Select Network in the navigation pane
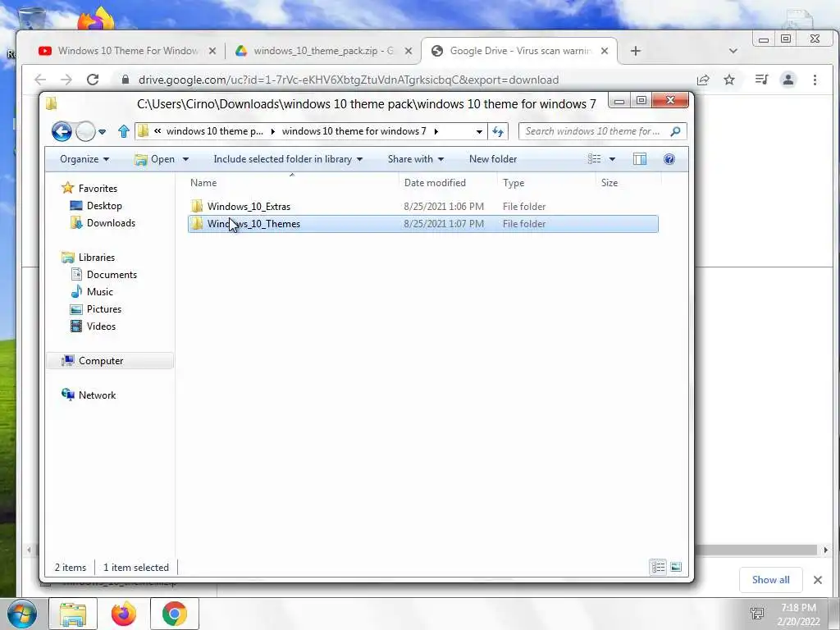Image resolution: width=840 pixels, height=630 pixels. pos(89,395)
